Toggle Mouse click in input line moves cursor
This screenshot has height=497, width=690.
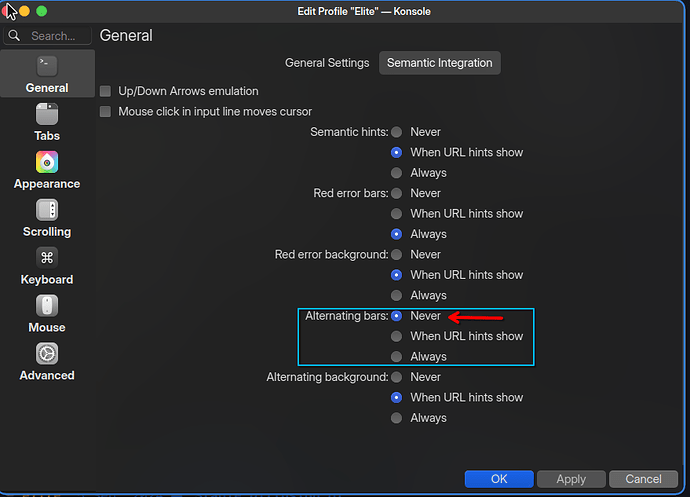(x=106, y=112)
